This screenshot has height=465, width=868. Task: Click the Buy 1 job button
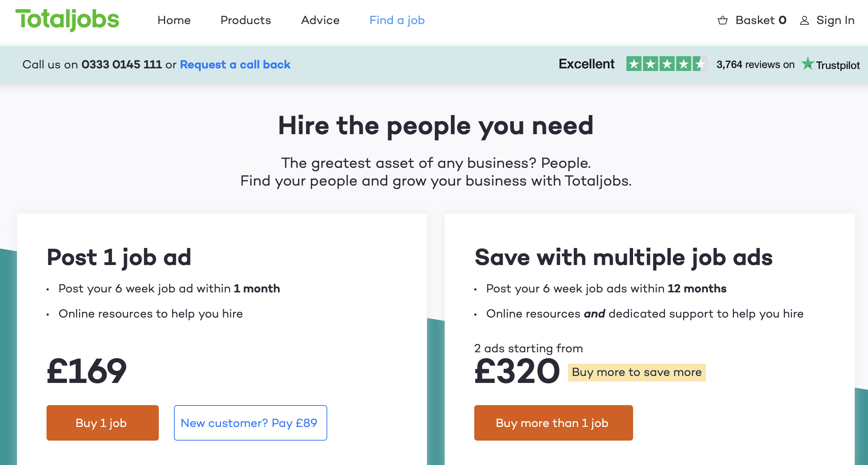[102, 422]
